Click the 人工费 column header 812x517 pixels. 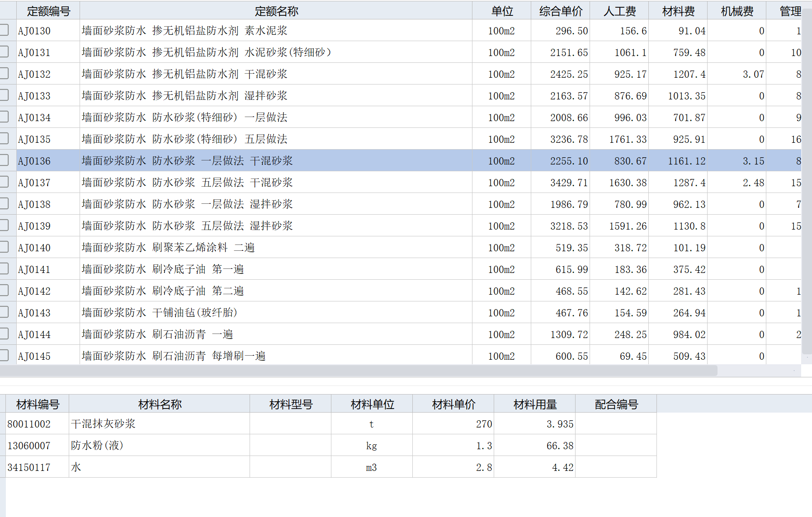click(619, 11)
